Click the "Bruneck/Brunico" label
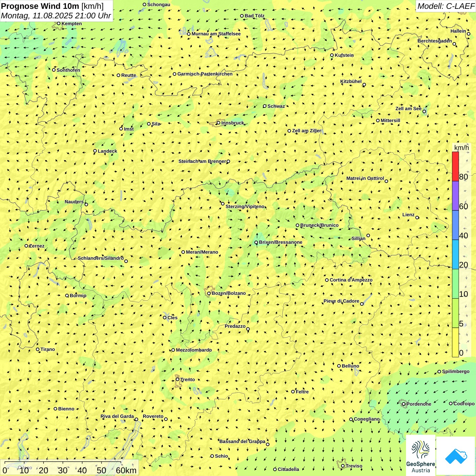The image size is (476, 476). 319,225
